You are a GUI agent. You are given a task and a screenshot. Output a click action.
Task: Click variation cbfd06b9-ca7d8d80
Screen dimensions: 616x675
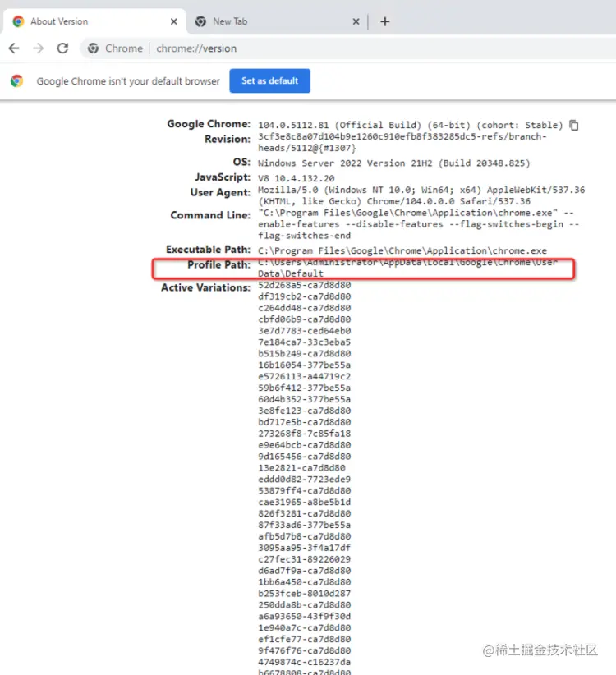click(305, 319)
